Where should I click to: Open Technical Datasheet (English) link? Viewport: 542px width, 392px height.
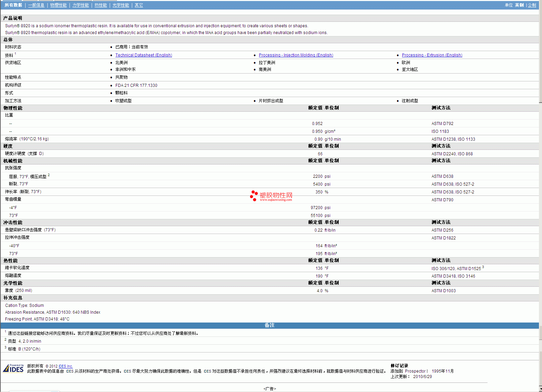tap(143, 55)
